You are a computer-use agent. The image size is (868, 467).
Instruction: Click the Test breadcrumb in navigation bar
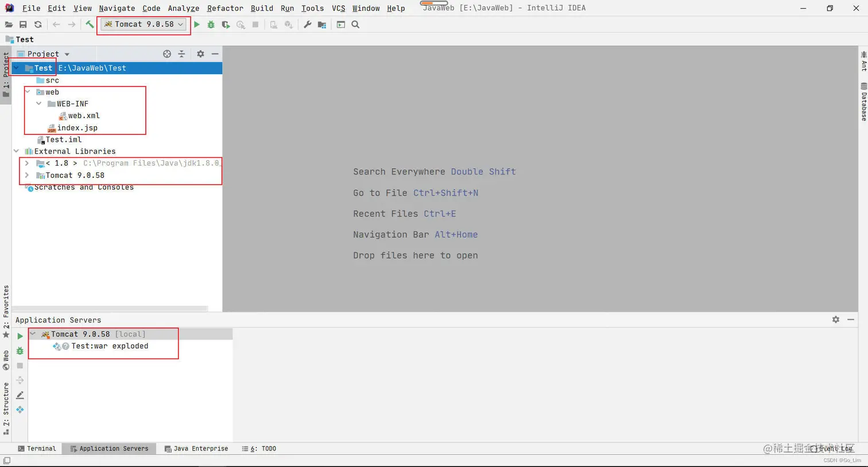pos(20,40)
